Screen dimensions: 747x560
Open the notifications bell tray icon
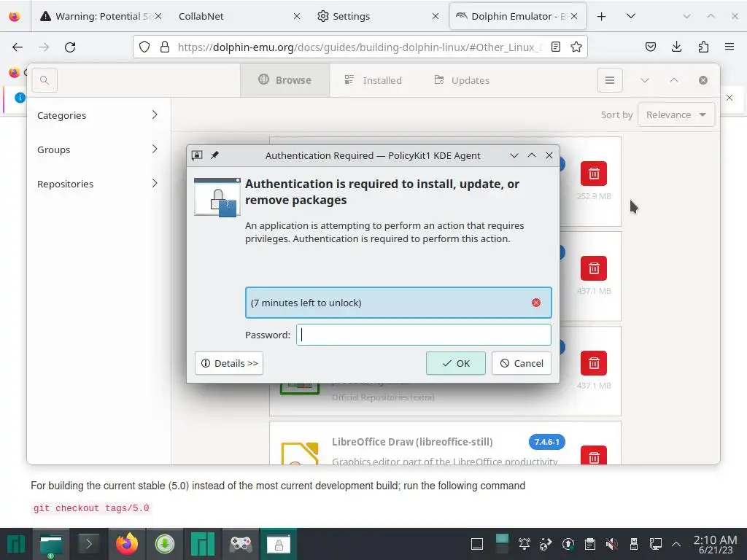[524, 544]
